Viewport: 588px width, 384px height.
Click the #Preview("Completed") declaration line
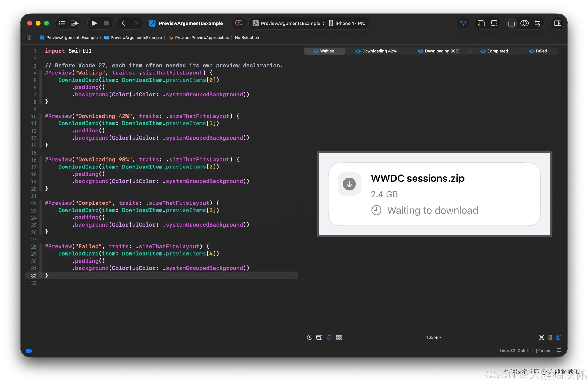click(x=132, y=203)
